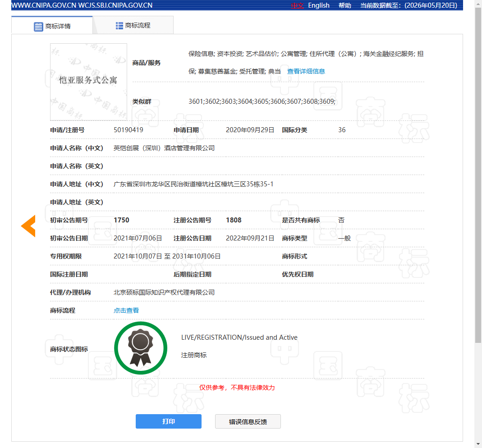Screen dimensions: 482x448
Task: Select the 商标状态图标 label
Action: (69, 349)
